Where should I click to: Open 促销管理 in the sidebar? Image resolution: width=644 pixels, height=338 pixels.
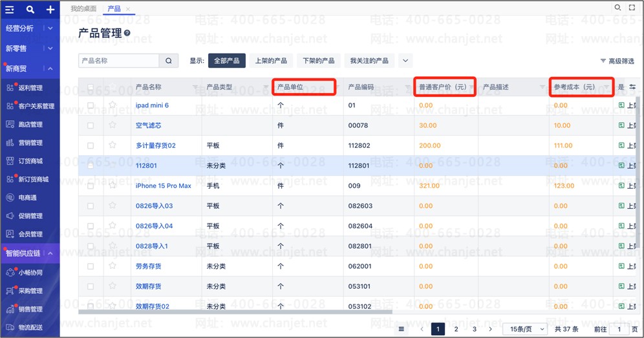coord(30,216)
